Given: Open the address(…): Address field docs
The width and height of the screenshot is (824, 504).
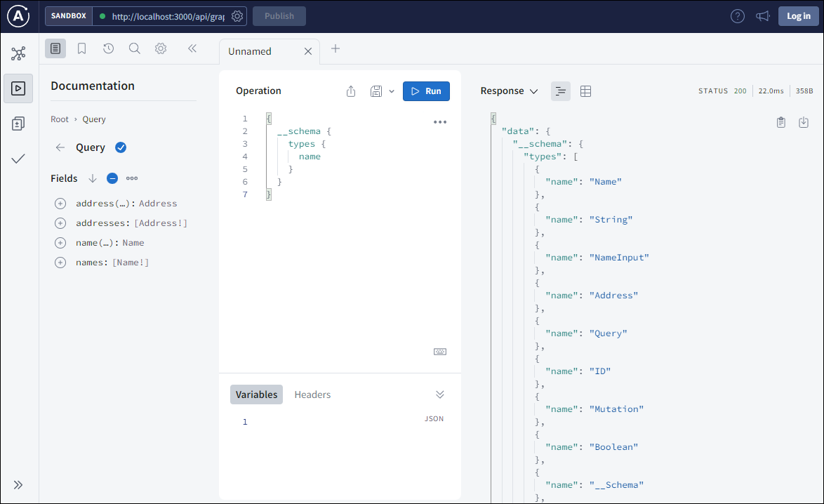Looking at the screenshot, I should click(x=126, y=204).
